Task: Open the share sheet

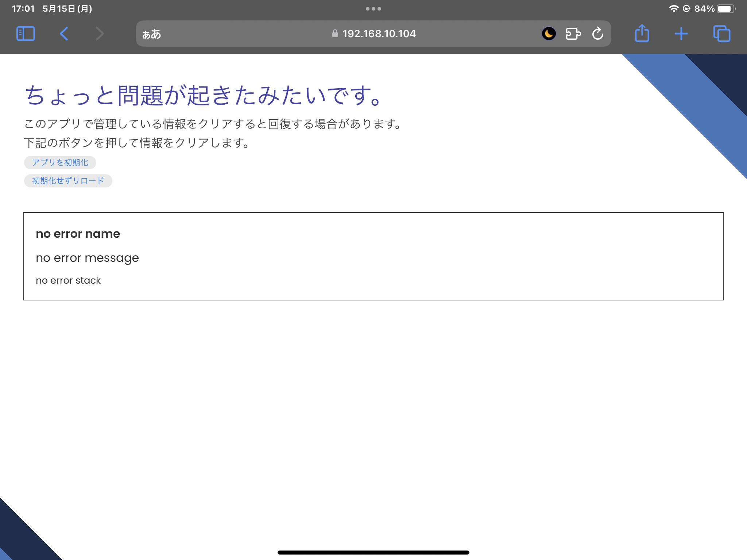Action: 642,33
